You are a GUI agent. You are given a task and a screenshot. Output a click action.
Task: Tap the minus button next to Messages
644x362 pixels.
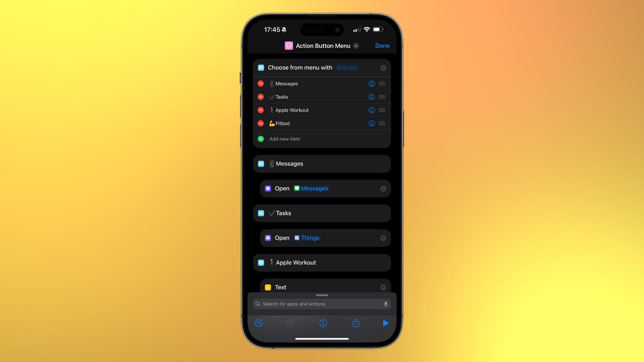point(261,83)
